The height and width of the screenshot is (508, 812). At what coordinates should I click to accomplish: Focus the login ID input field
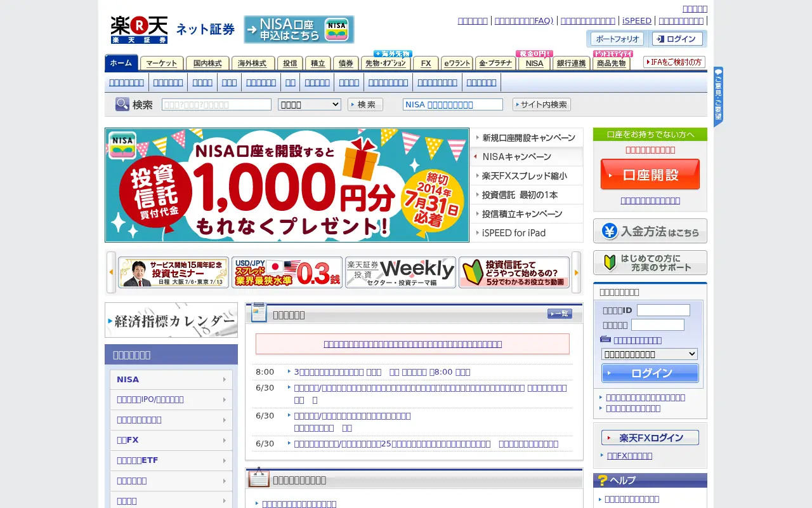[x=664, y=310]
